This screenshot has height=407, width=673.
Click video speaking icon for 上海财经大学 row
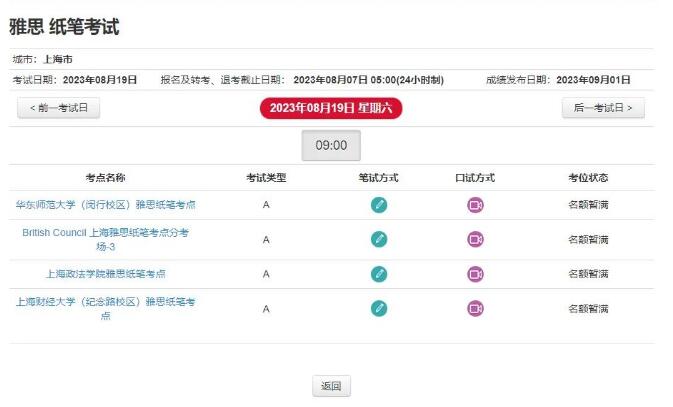475,308
